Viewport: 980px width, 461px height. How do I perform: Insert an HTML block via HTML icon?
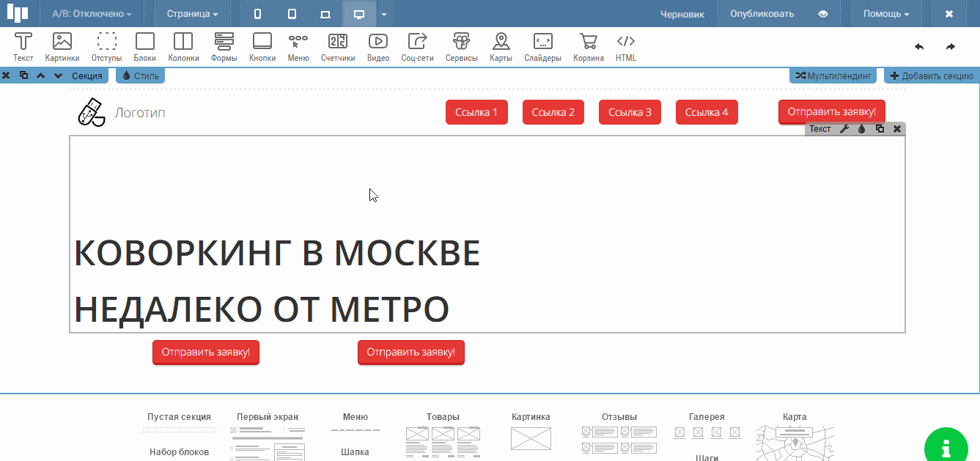pyautogui.click(x=626, y=47)
